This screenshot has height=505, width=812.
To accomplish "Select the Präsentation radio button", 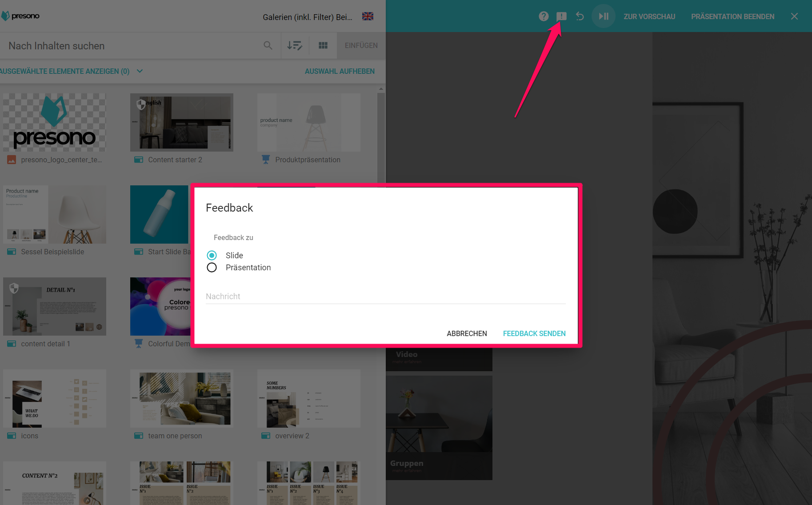I will (212, 267).
